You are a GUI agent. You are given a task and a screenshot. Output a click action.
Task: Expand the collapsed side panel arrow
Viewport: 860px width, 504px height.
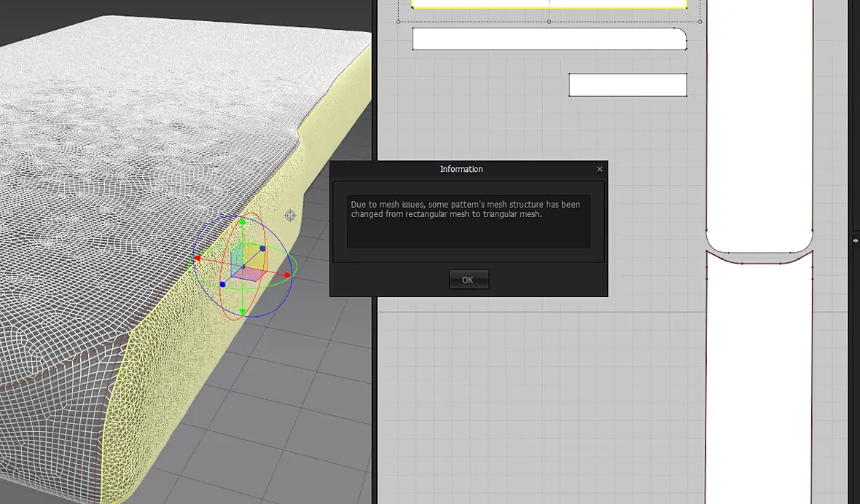pyautogui.click(x=855, y=240)
